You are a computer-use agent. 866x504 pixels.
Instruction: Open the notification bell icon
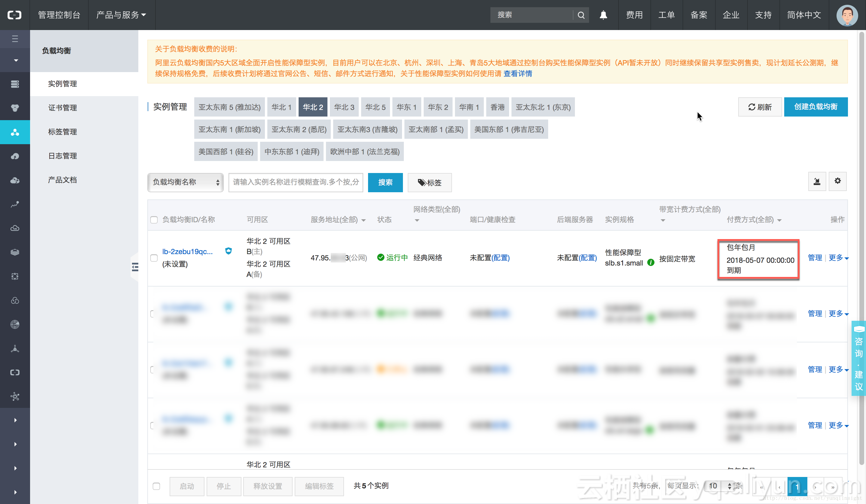click(603, 15)
